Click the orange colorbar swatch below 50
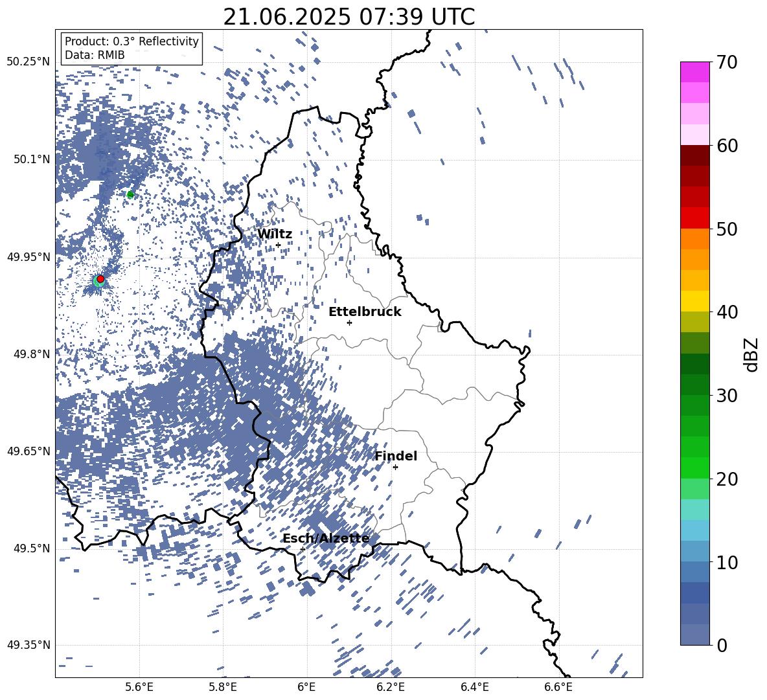This screenshot has width=767, height=700. click(694, 239)
